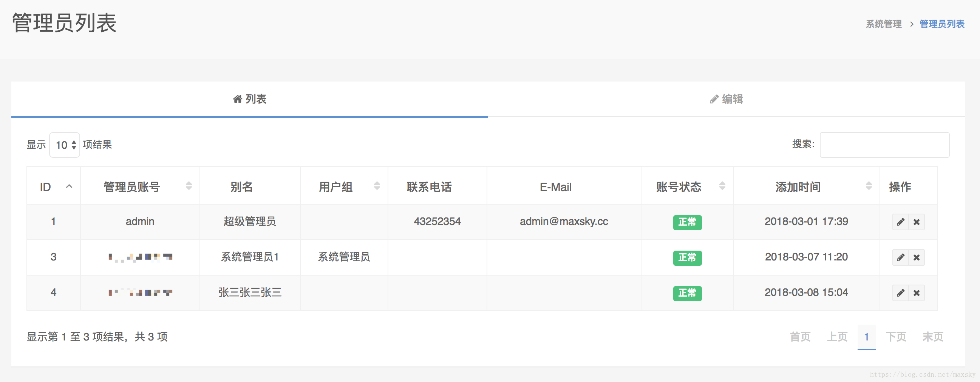Edit the 张三张三张三 row via pencil icon

pyautogui.click(x=900, y=293)
